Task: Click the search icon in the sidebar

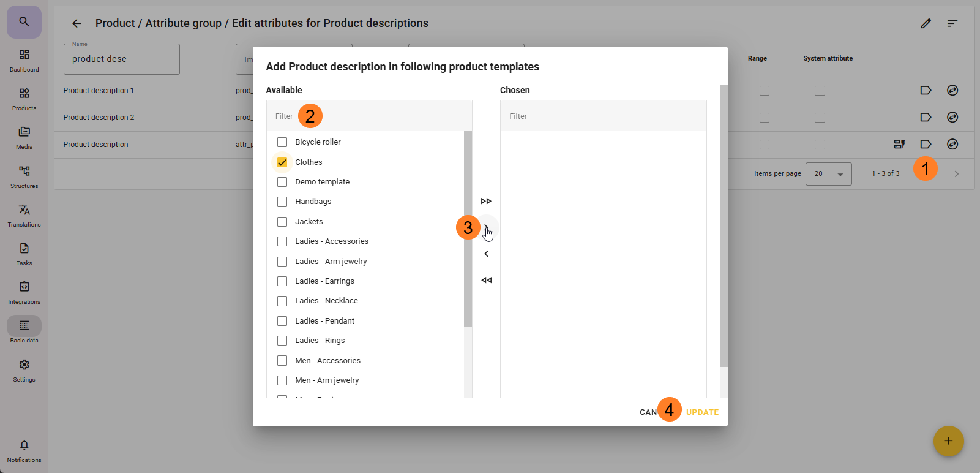Action: pos(24,22)
